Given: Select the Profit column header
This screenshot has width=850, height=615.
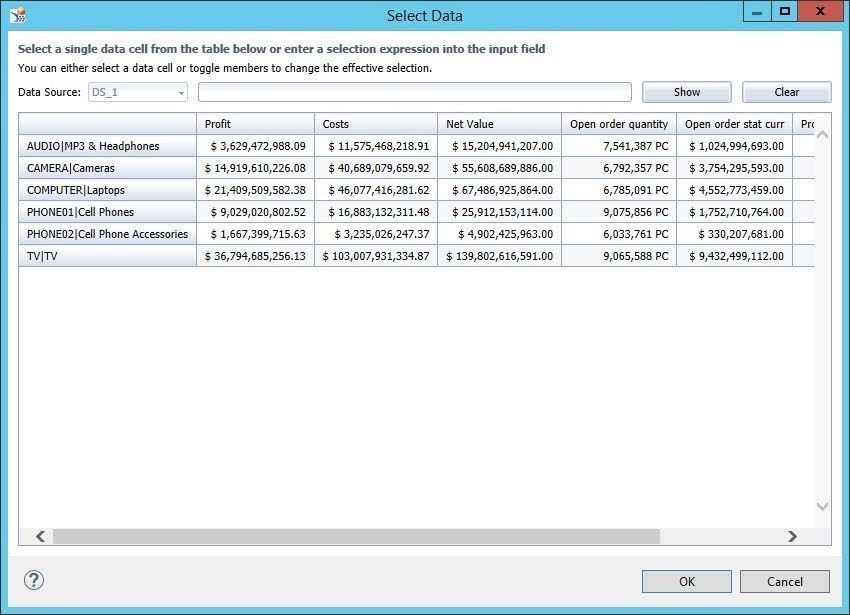Looking at the screenshot, I should tap(255, 124).
